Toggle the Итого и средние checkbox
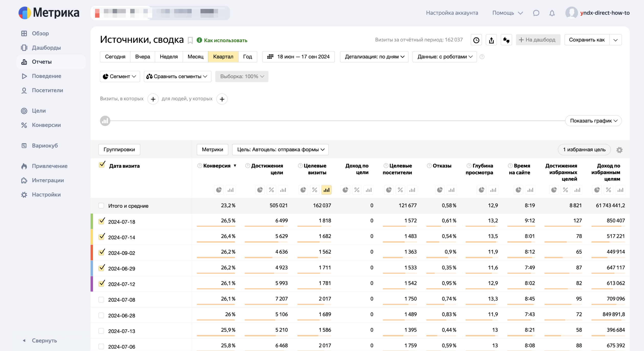The width and height of the screenshot is (644, 351). [x=101, y=206]
